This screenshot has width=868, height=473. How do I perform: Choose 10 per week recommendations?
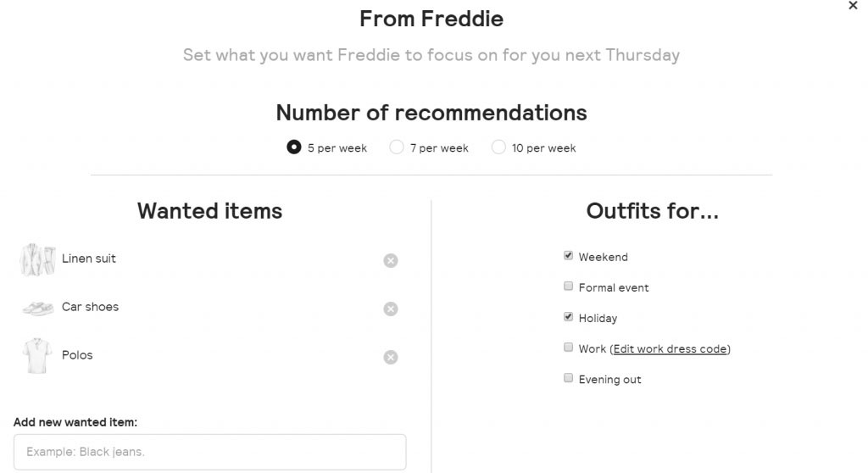point(498,147)
